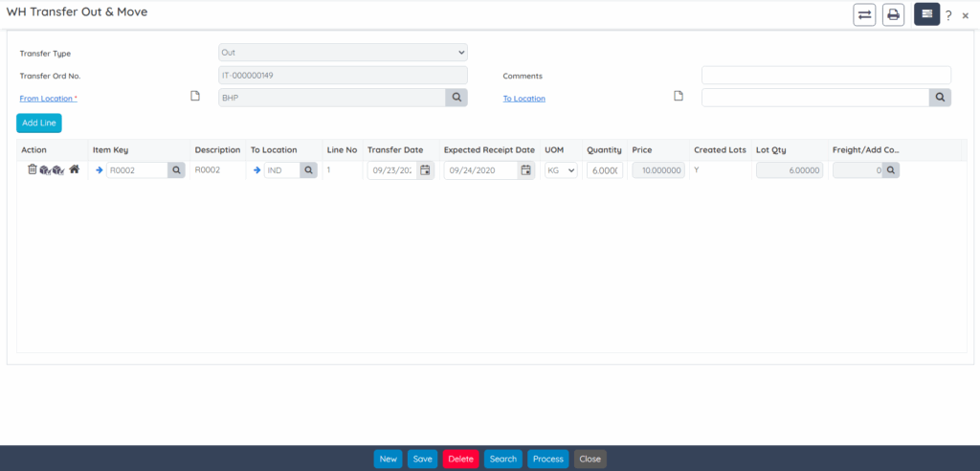Click the Expected Receipt Date calendar icon
The height and width of the screenshot is (471, 980).
pyautogui.click(x=525, y=169)
